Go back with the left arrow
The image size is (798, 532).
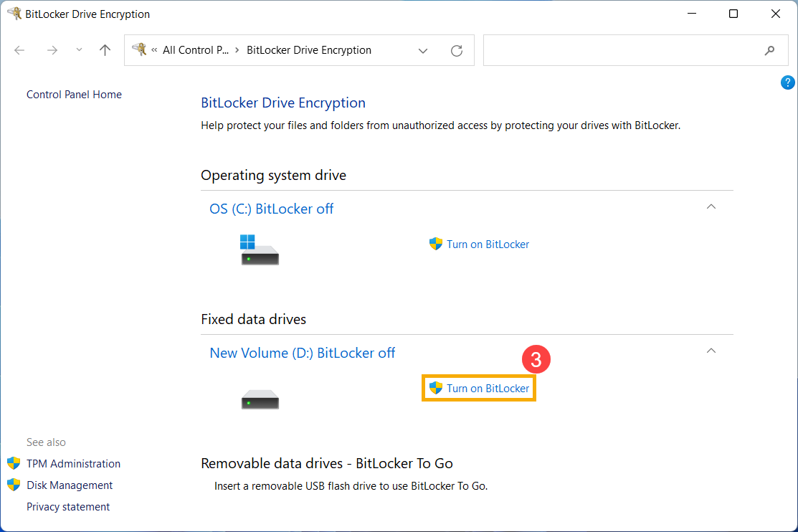click(19, 50)
